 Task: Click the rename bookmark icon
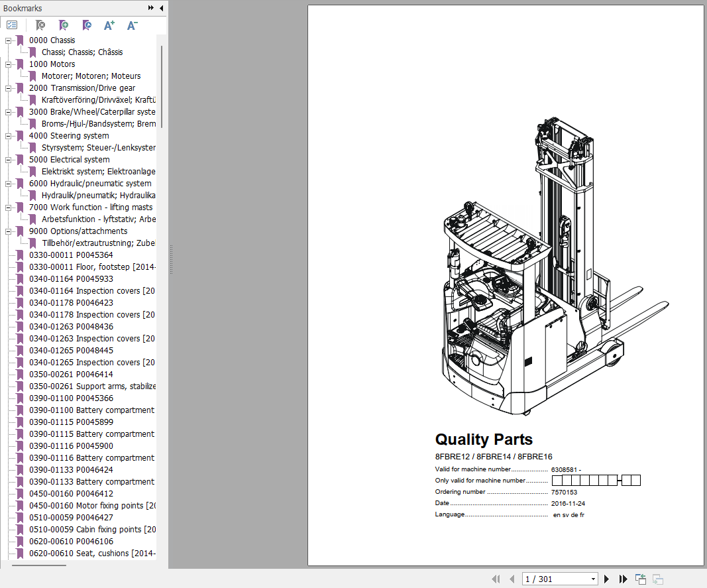point(87,25)
